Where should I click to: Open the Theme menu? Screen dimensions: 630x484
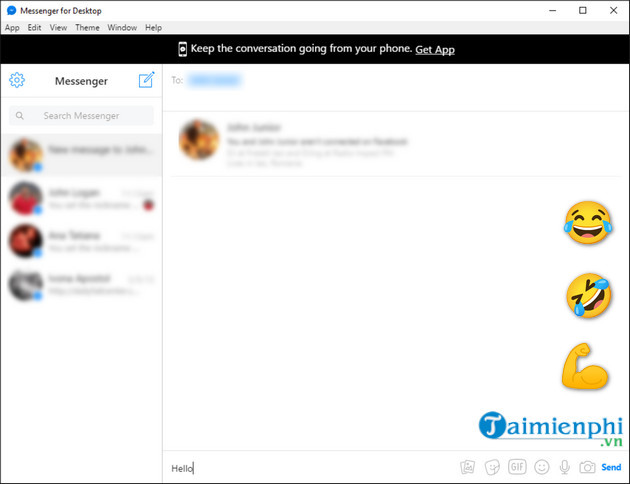point(87,28)
